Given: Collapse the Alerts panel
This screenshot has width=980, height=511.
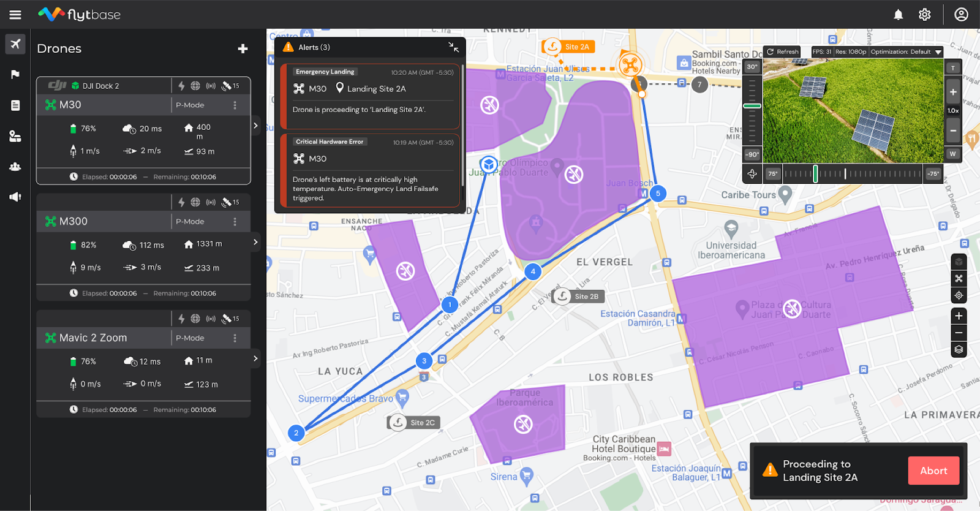Looking at the screenshot, I should coord(453,47).
